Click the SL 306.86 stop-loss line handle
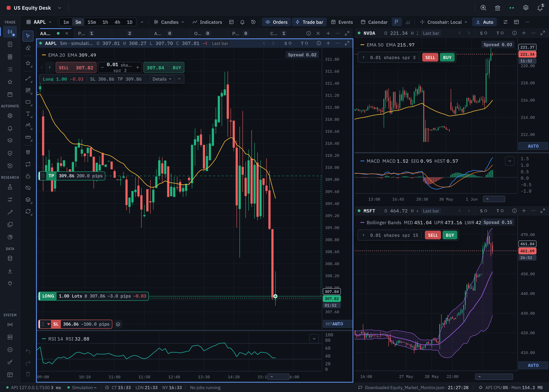 (x=75, y=324)
